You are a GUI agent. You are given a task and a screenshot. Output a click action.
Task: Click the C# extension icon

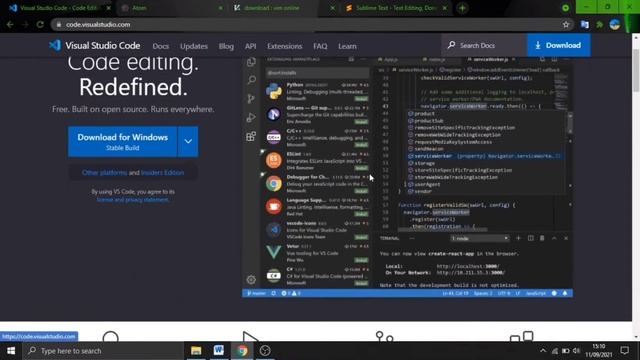click(x=274, y=276)
